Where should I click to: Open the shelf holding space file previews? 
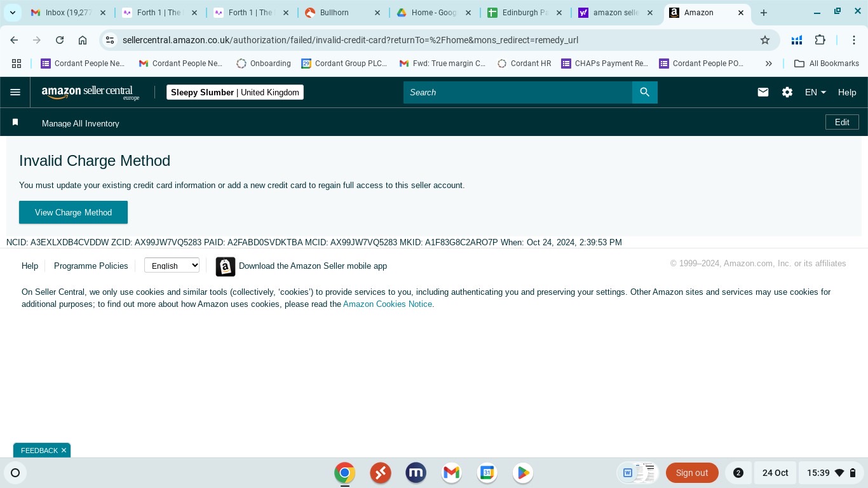639,473
